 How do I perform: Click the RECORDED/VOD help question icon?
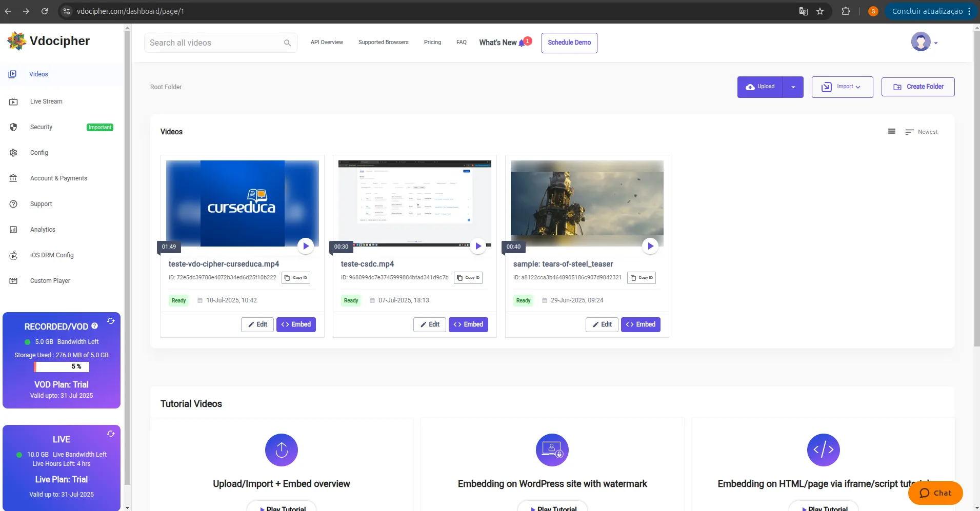pos(95,326)
